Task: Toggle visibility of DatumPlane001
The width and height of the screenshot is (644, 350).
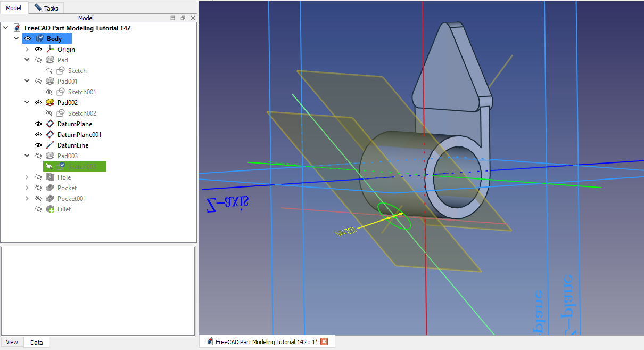Action: point(38,135)
